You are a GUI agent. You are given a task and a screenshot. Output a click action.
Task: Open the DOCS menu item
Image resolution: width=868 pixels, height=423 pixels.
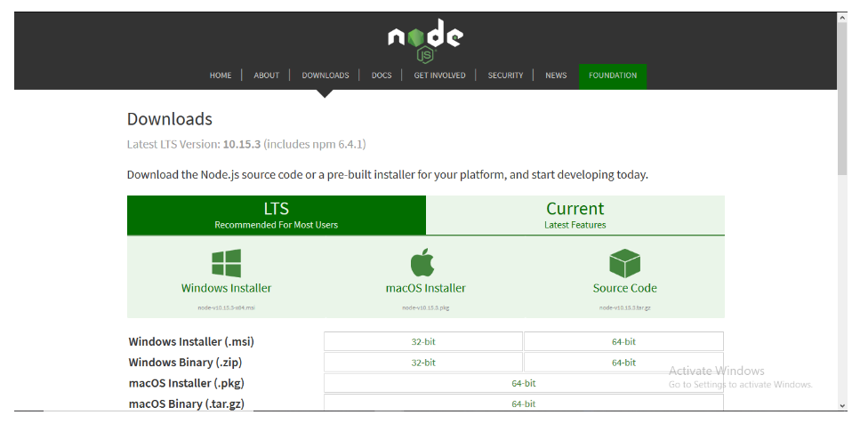[382, 76]
